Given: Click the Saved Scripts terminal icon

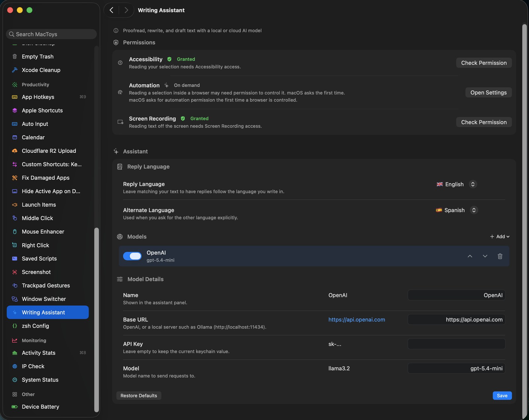Looking at the screenshot, I should 15,259.
